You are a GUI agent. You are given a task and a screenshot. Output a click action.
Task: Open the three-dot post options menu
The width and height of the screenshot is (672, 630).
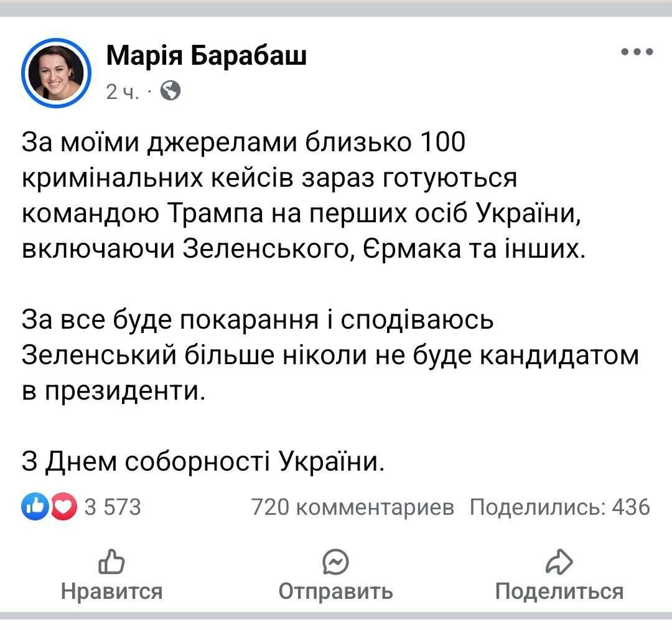(637, 52)
